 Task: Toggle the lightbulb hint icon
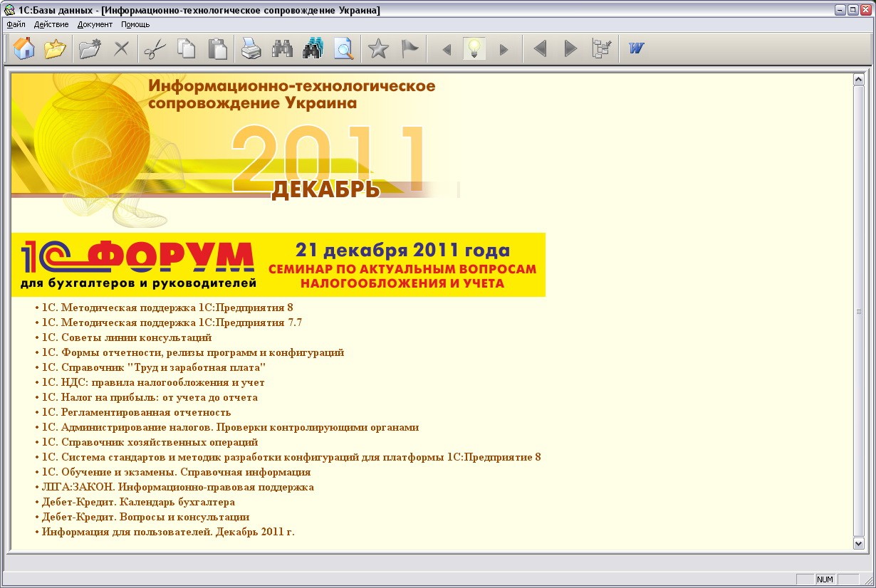pyautogui.click(x=475, y=49)
